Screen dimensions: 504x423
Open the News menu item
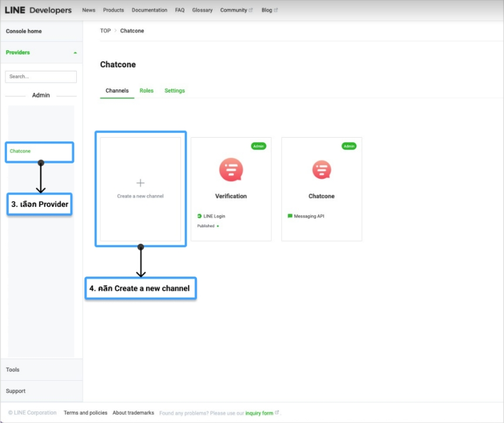[88, 10]
